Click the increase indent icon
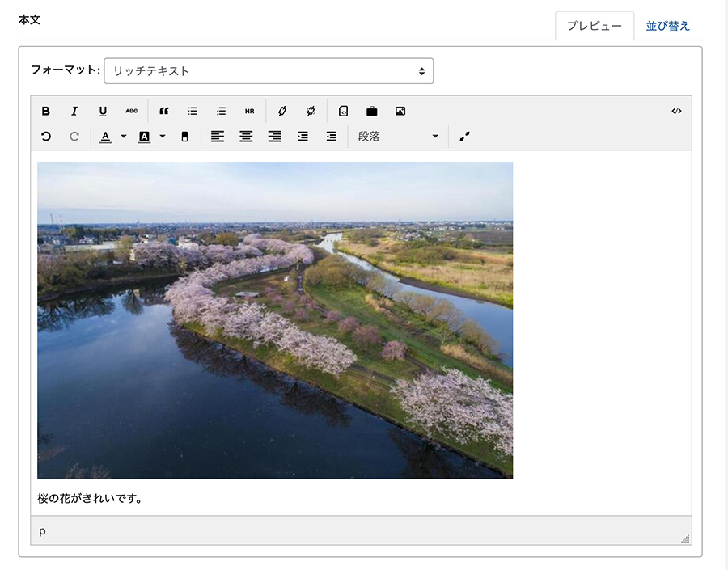 point(303,137)
